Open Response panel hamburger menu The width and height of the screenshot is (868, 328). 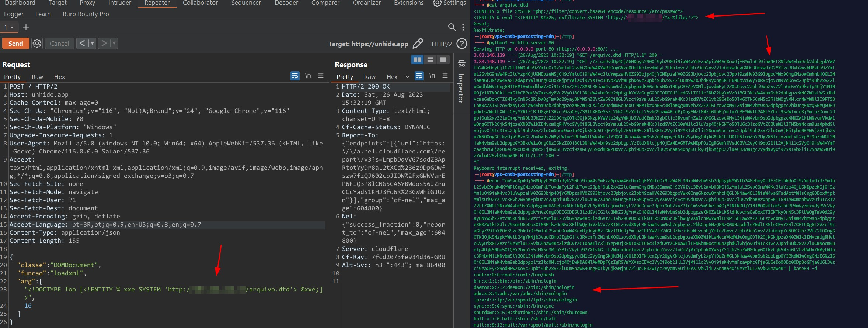[x=445, y=76]
